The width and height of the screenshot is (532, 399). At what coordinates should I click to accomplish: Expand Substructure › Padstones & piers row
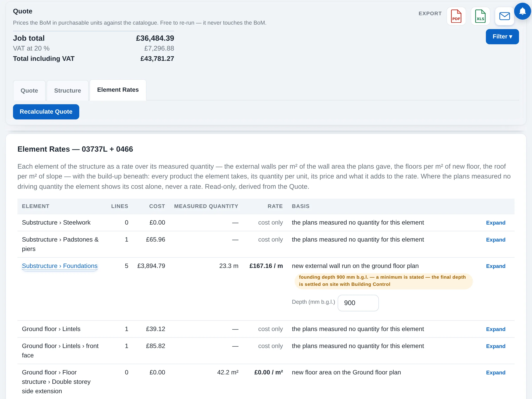click(496, 240)
